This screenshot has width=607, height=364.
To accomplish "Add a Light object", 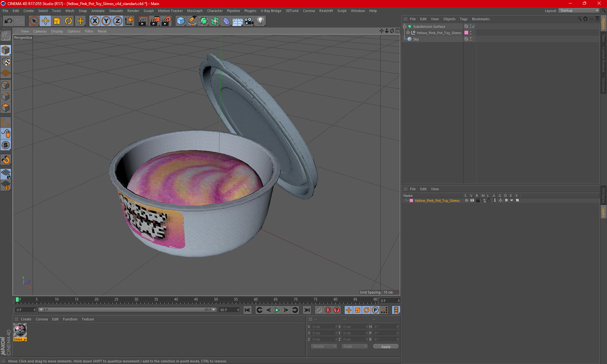I will [261, 21].
